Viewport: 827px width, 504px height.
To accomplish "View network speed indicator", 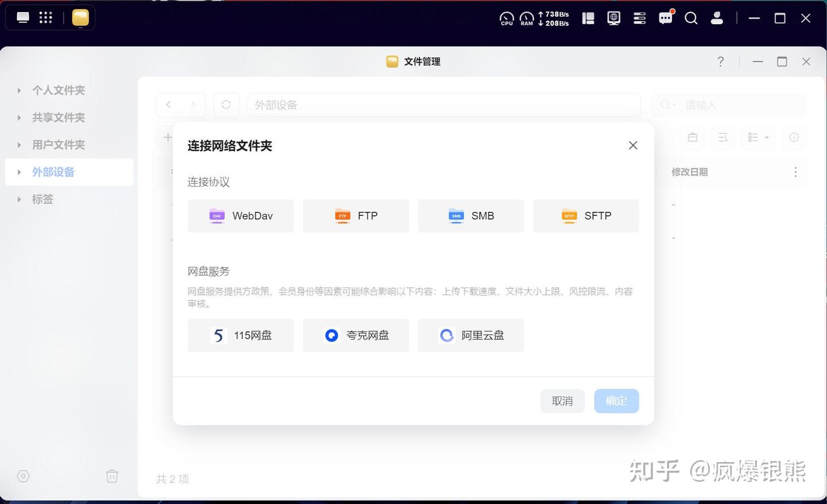I will point(554,19).
